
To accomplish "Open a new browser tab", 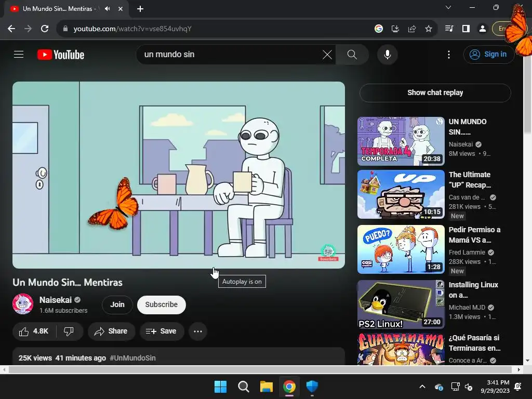I will (140, 9).
